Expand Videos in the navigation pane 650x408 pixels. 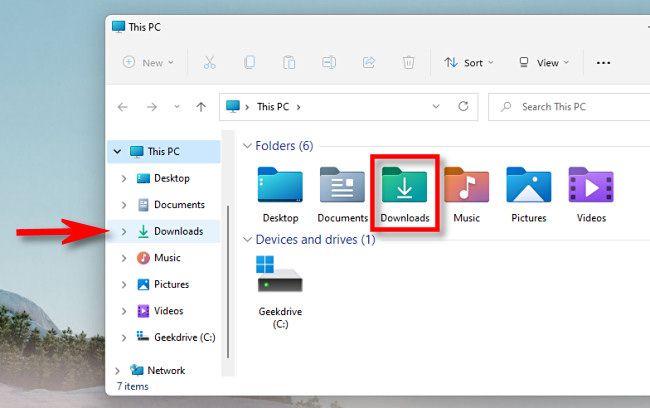(124, 311)
